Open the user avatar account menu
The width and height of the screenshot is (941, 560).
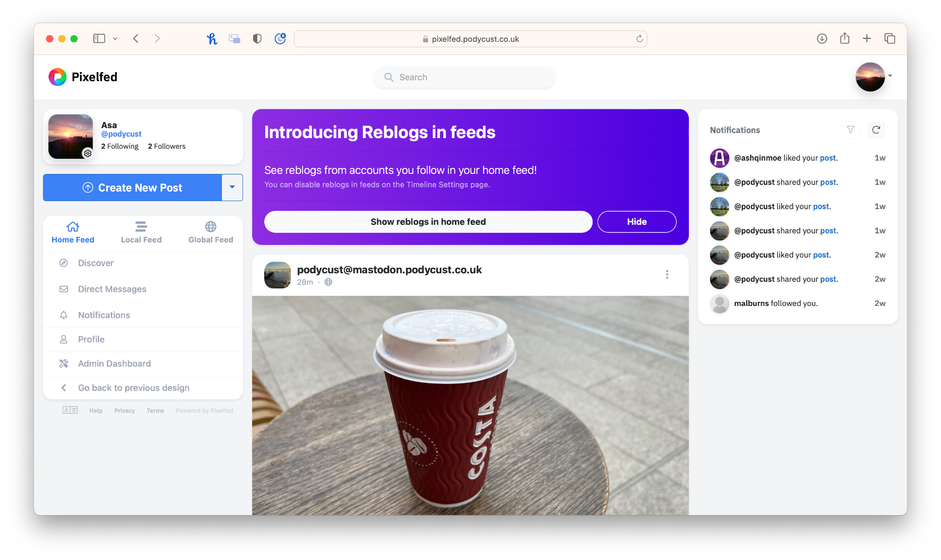(x=870, y=77)
